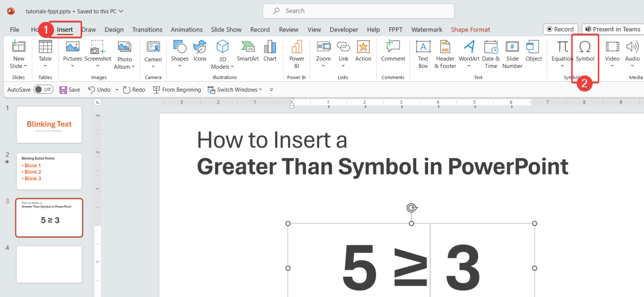Start recording with the Record button
The height and width of the screenshot is (297, 644).
coord(561,29)
